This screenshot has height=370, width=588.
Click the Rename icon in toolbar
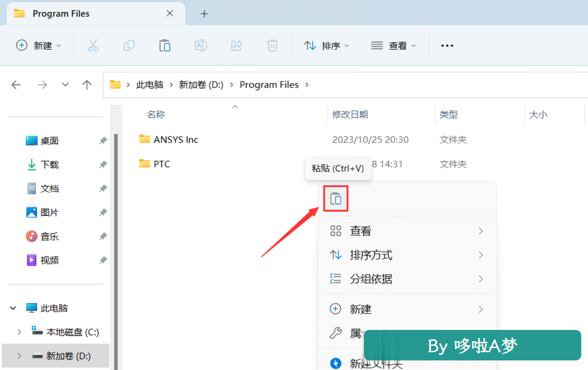201,46
